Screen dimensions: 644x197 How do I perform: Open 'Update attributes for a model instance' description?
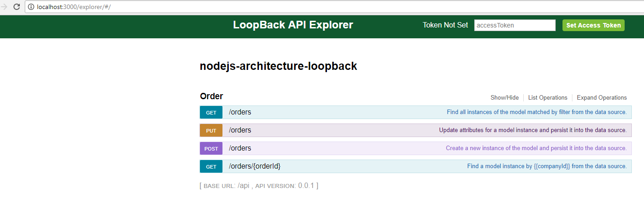click(x=533, y=130)
